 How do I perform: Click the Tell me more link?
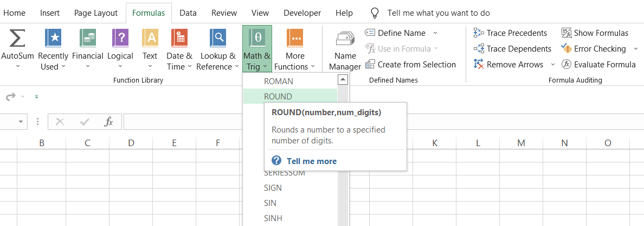(311, 161)
